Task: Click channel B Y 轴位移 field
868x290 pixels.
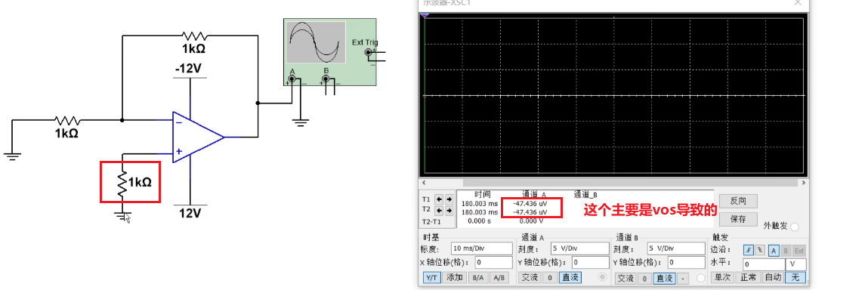Action: click(686, 262)
